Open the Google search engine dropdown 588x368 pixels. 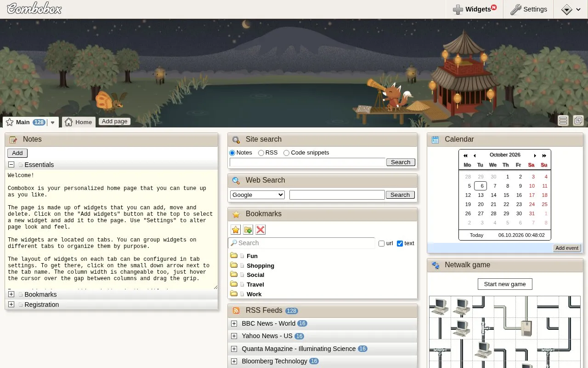click(257, 195)
